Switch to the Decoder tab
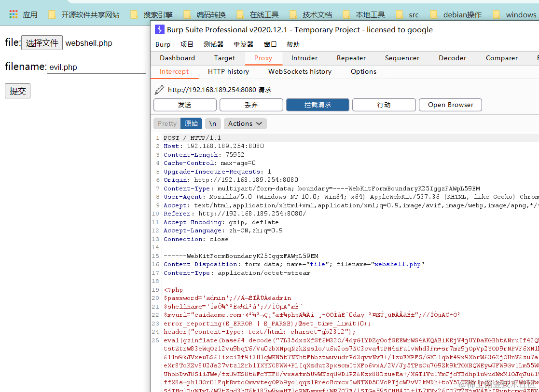The width and height of the screenshot is (539, 392). pos(452,58)
